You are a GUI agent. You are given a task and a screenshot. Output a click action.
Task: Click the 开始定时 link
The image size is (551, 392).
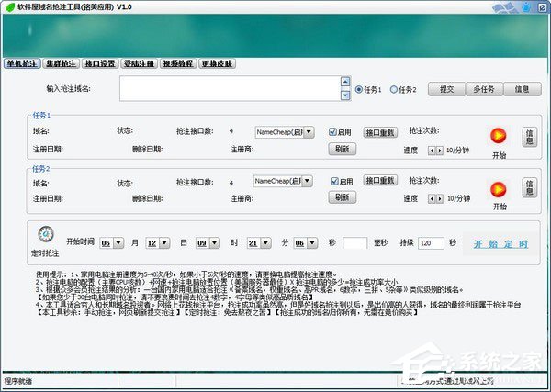tap(500, 243)
